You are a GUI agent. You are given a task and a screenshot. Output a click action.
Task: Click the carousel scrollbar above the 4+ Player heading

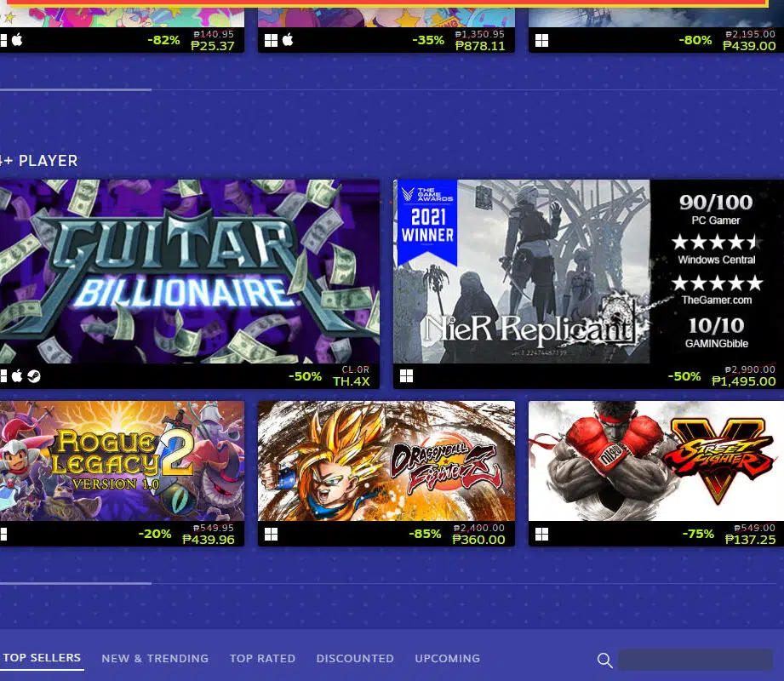[76, 90]
